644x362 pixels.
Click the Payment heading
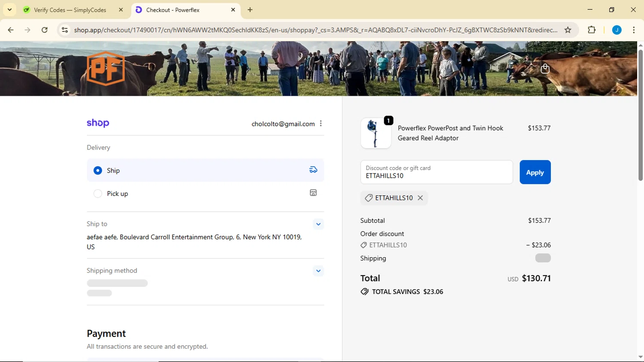click(x=106, y=334)
